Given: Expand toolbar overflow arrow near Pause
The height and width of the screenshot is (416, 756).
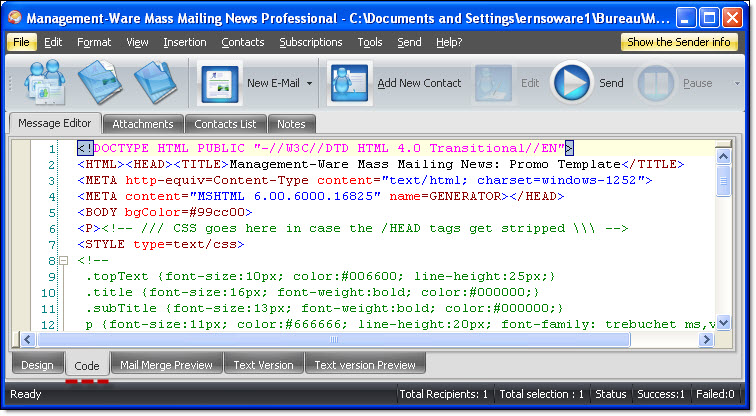Looking at the screenshot, I should pos(737,83).
